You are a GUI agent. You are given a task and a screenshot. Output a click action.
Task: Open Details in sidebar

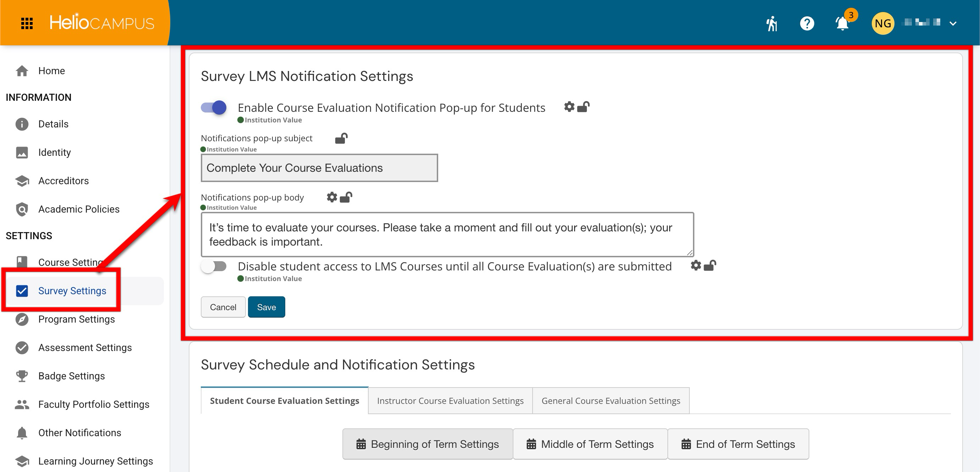click(84, 124)
